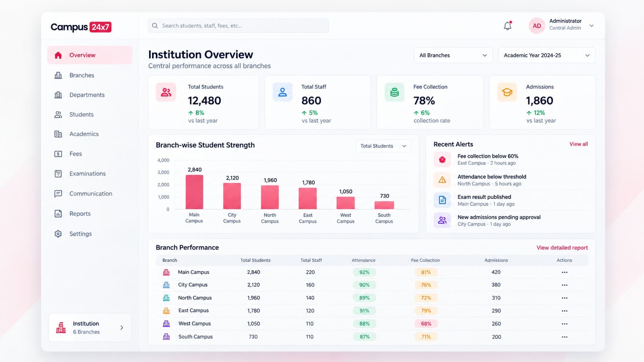Open the new admissions pending alert icon
This screenshot has height=362, width=644.
(442, 220)
